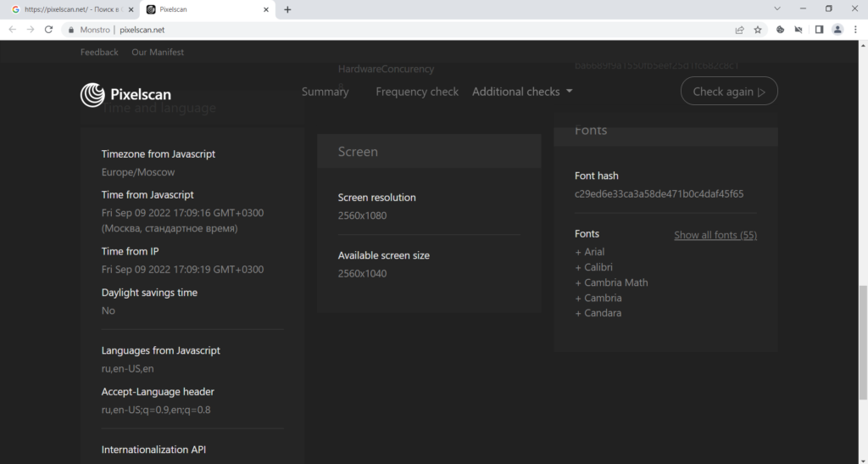Screen dimensions: 868x464
Task: Go to the Summary section
Action: (x=325, y=92)
